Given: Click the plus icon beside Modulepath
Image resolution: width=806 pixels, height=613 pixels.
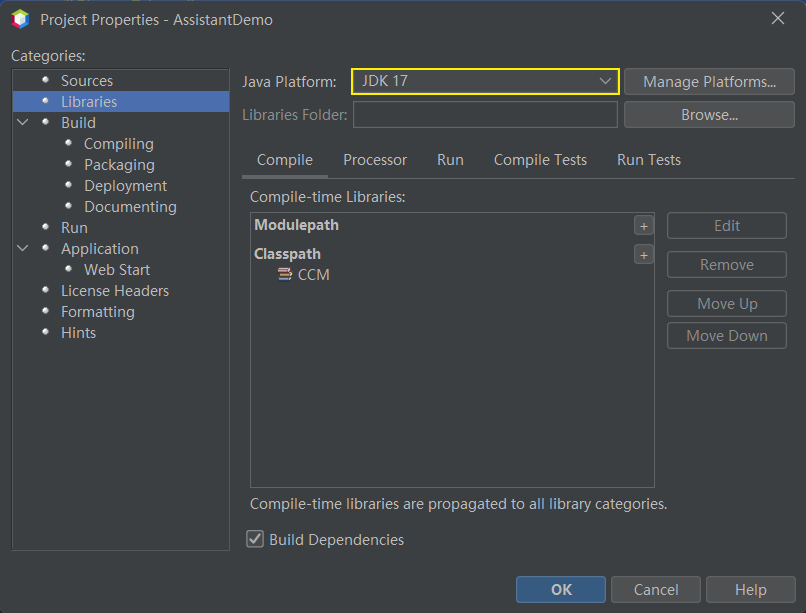Looking at the screenshot, I should point(644,226).
